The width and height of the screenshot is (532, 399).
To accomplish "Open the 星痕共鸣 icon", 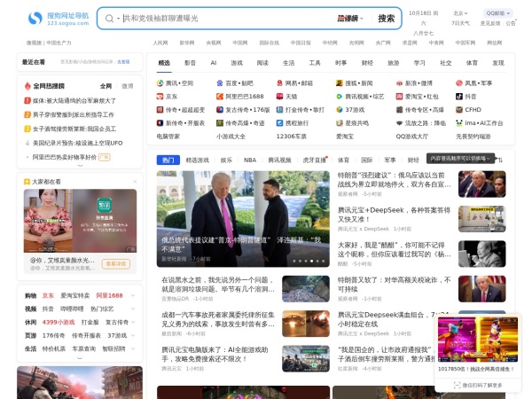I will (340, 123).
